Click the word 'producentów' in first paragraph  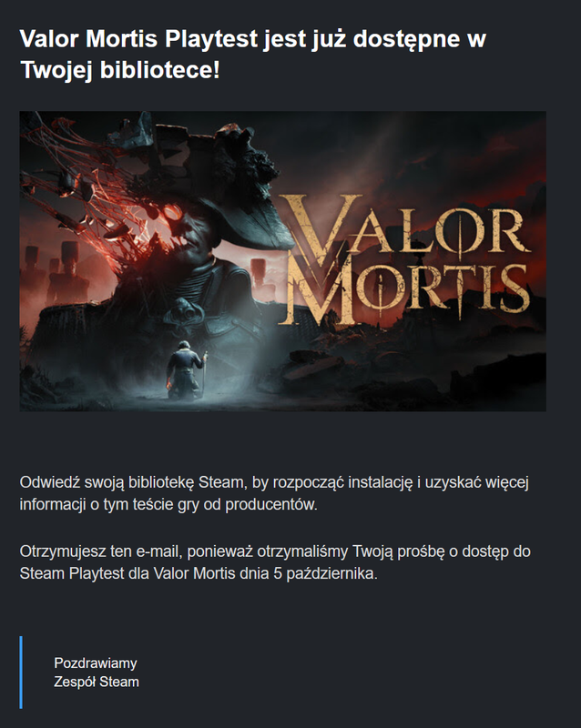coord(270,505)
